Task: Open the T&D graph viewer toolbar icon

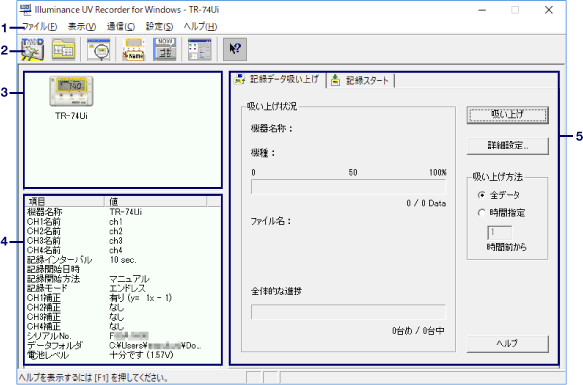Action: tap(33, 49)
